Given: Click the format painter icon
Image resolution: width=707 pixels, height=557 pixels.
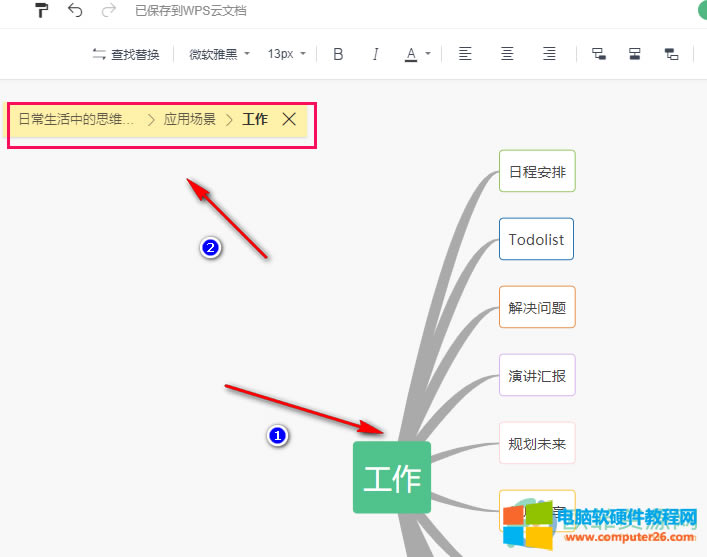Looking at the screenshot, I should 41,11.
